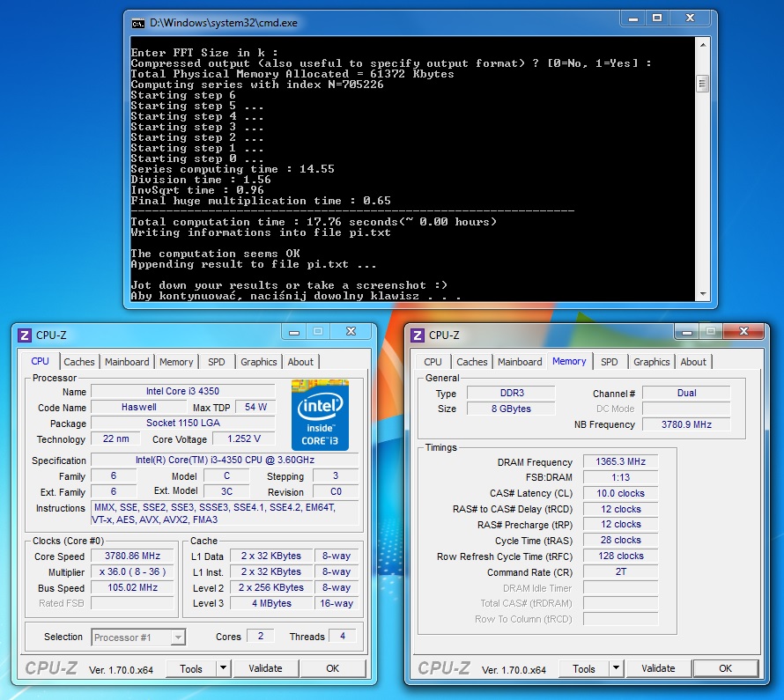Screen dimensions: 784x700
Task: Switch to CPU tab in right CPU-Z window
Action: tap(433, 362)
